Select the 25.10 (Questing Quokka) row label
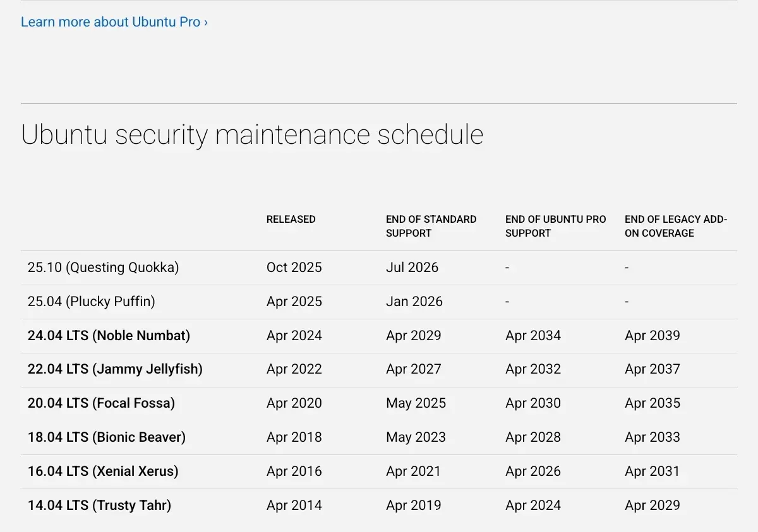 click(x=103, y=268)
